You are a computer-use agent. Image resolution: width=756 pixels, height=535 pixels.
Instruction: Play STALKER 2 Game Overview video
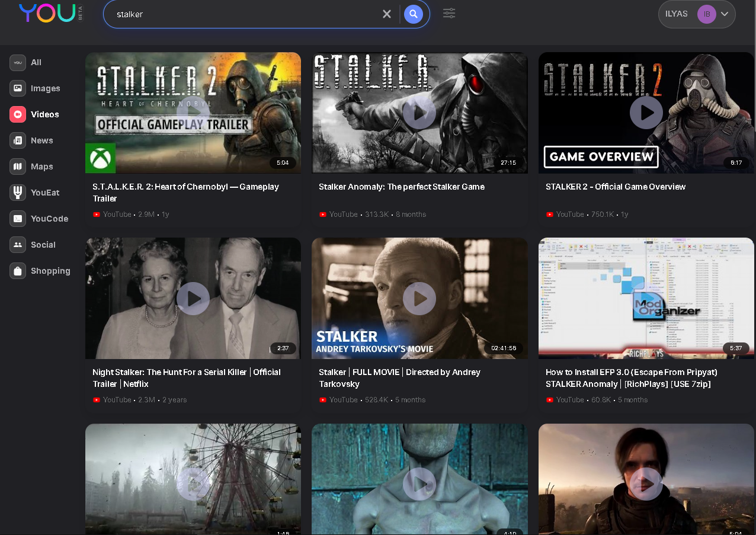pos(646,113)
